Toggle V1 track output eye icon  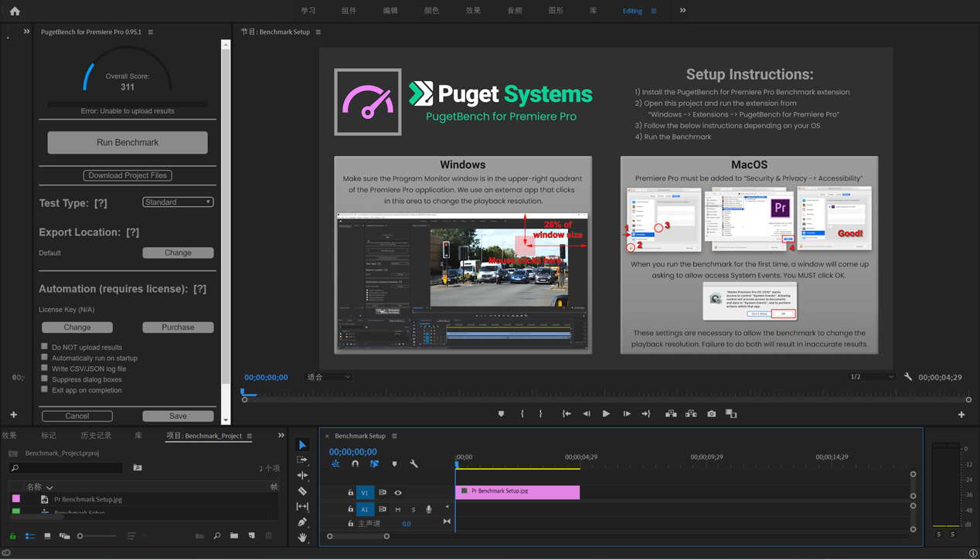[x=398, y=493]
